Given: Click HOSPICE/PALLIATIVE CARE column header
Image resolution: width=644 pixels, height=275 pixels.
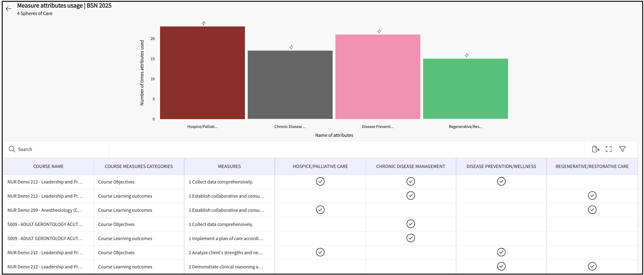Looking at the screenshot, I should (x=320, y=166).
